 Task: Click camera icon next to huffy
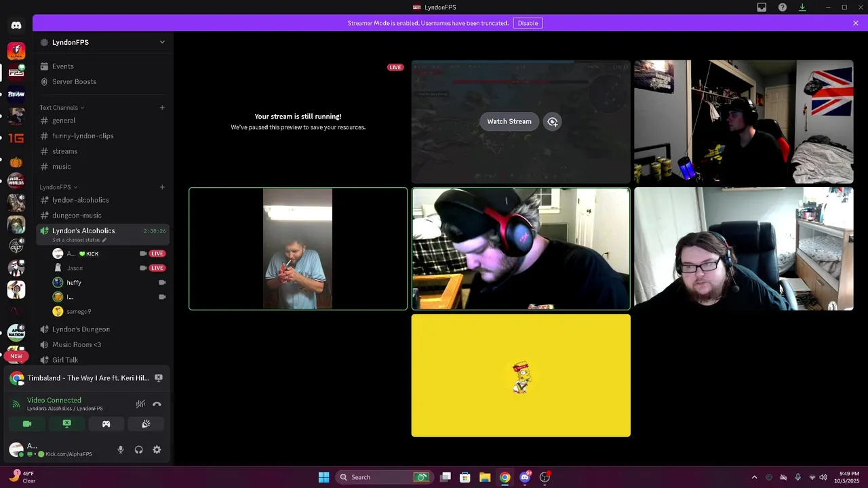pos(162,283)
